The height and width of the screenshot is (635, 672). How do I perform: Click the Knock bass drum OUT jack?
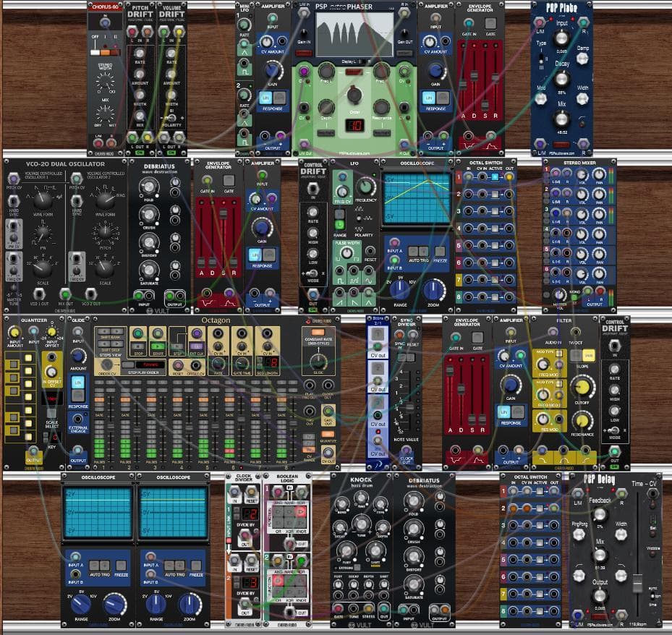tap(384, 608)
